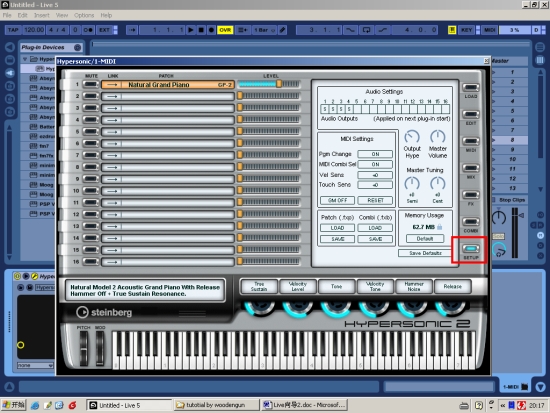Click Hypersonic EDIT page button

pos(470,114)
